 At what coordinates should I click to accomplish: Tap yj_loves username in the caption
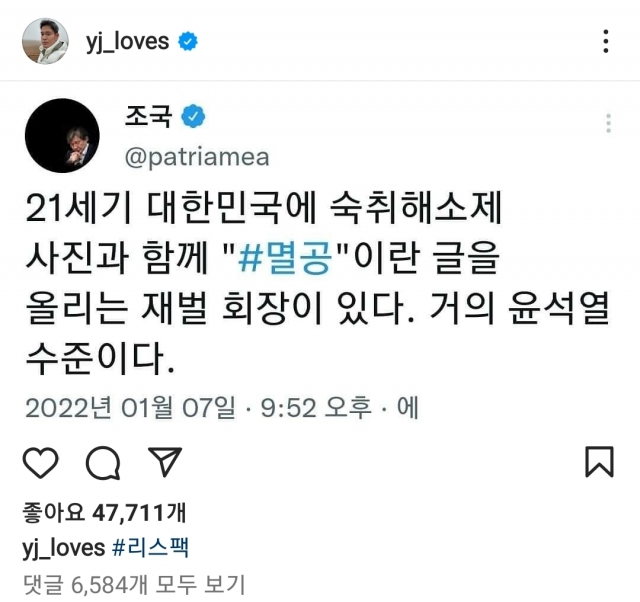click(64, 548)
